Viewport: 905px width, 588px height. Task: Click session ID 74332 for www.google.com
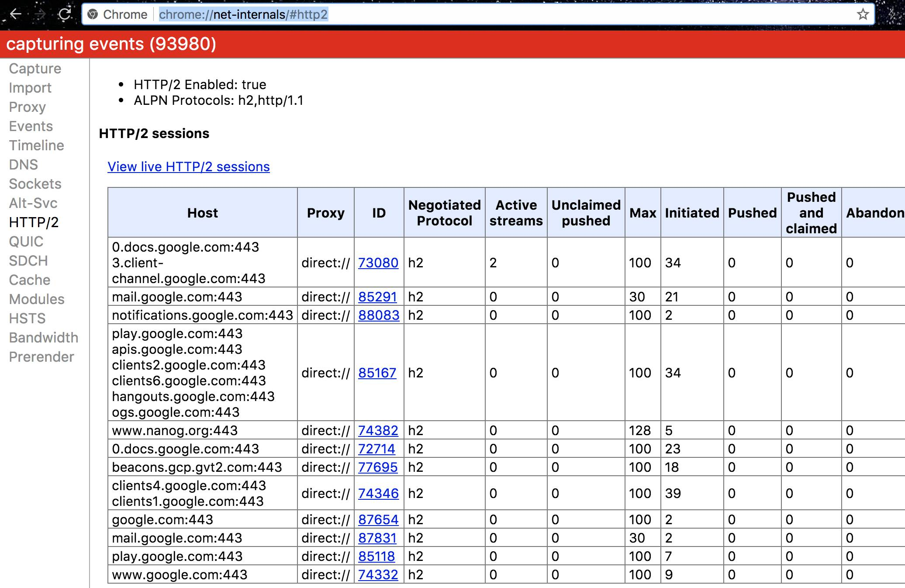378,575
